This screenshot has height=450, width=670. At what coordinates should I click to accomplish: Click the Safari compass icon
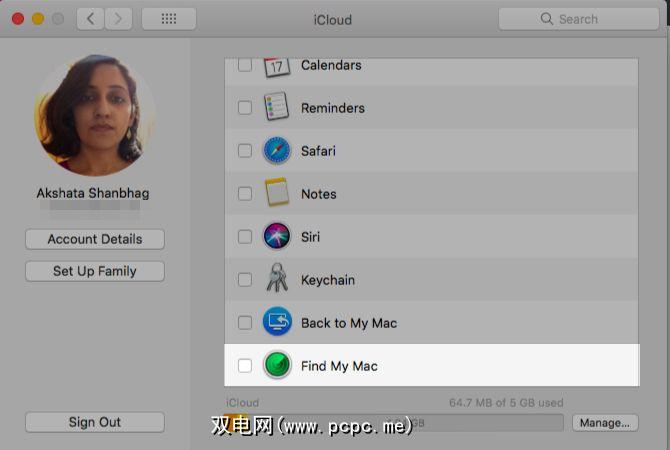277,150
